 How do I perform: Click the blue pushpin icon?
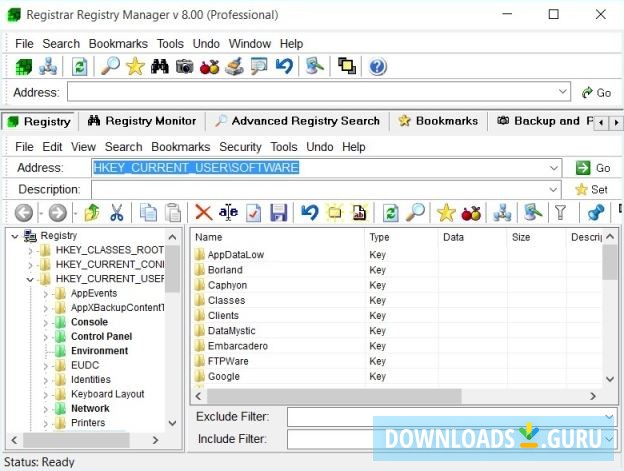tap(596, 213)
